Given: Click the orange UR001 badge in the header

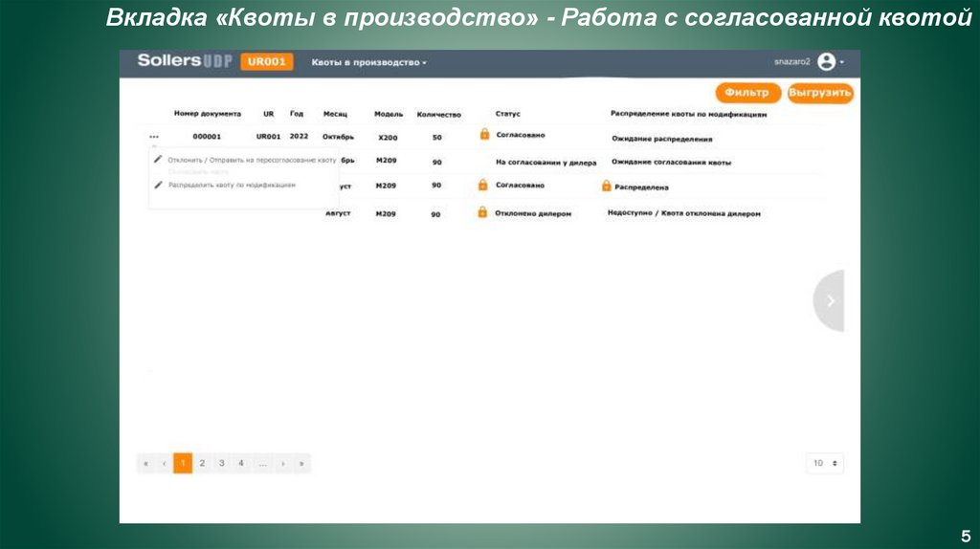Looking at the screenshot, I should point(266,62).
